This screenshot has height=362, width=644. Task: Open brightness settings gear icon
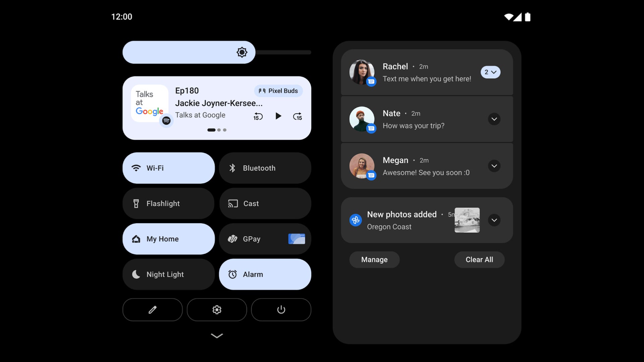coord(241,52)
